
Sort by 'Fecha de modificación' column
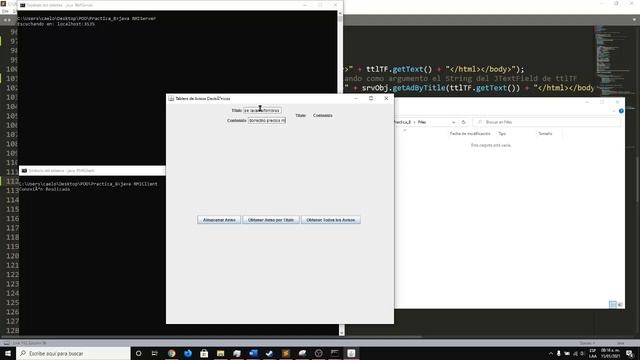(x=470, y=133)
